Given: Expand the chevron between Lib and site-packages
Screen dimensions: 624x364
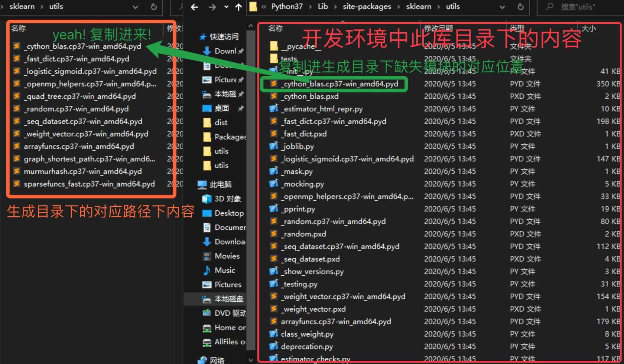Looking at the screenshot, I should click(335, 7).
